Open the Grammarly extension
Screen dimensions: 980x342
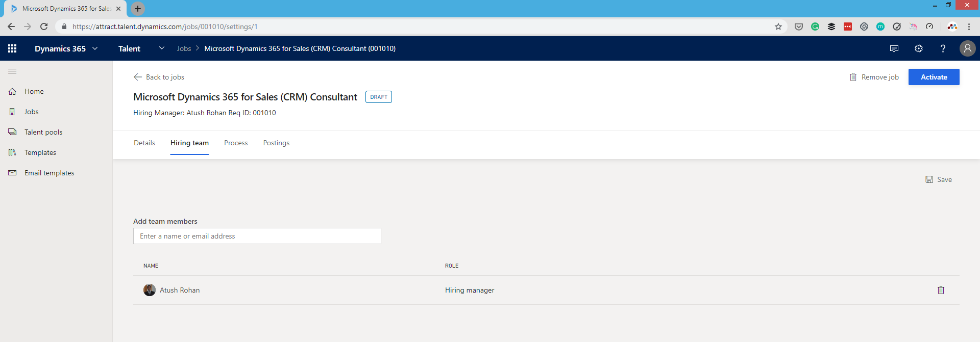(x=815, y=27)
